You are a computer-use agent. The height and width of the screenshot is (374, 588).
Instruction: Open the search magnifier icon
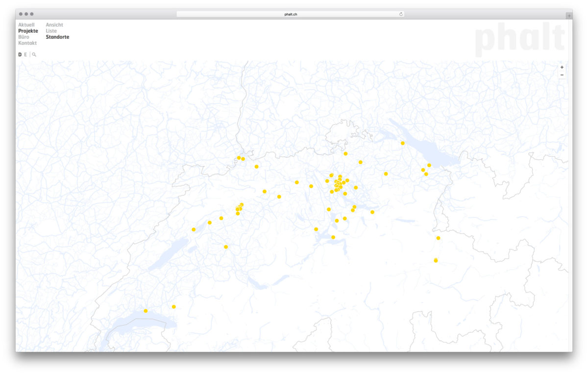[x=34, y=55]
